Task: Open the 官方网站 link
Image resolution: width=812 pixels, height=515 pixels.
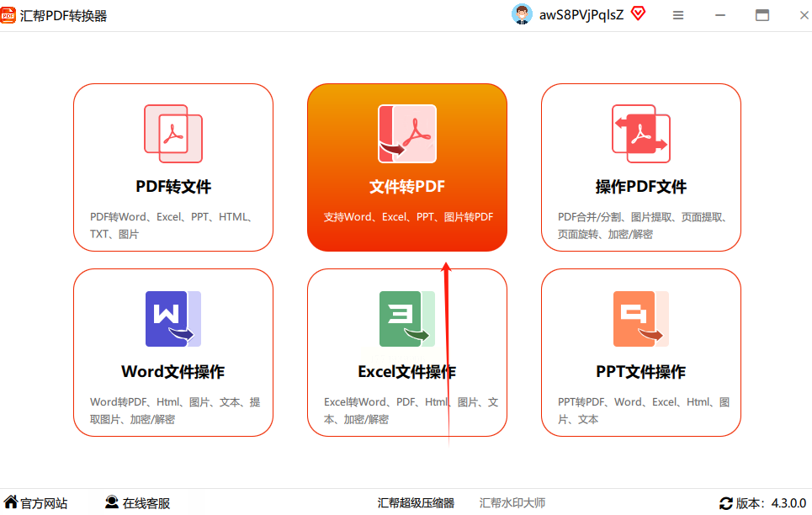Action: pos(44,503)
